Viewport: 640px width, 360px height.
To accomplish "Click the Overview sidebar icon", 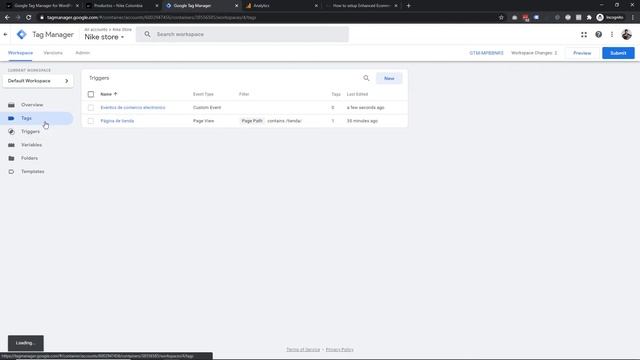I will 11,105.
